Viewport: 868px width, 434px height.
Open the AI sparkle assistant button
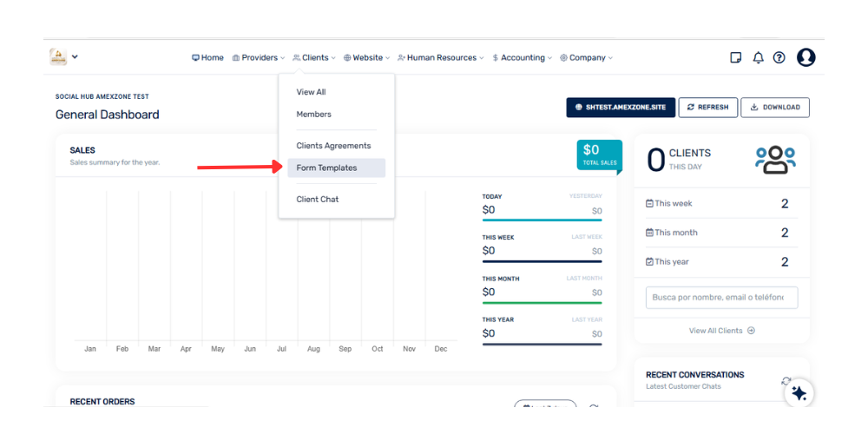pos(799,393)
